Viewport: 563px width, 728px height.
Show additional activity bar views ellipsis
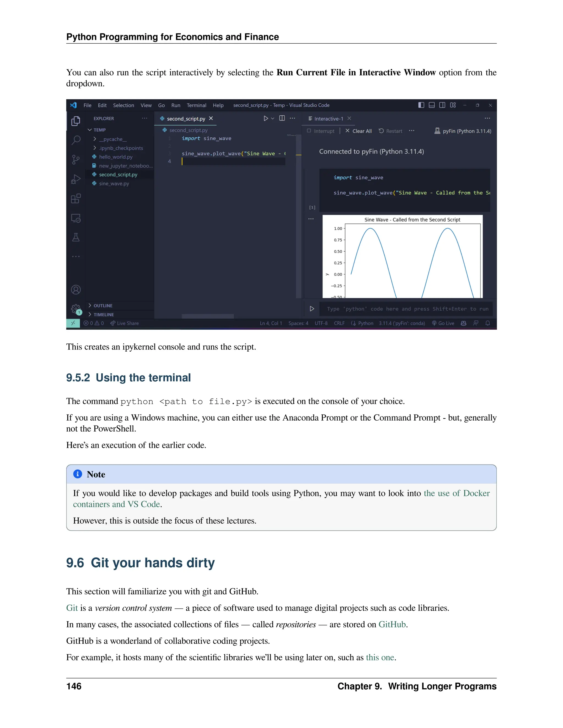tap(76, 257)
